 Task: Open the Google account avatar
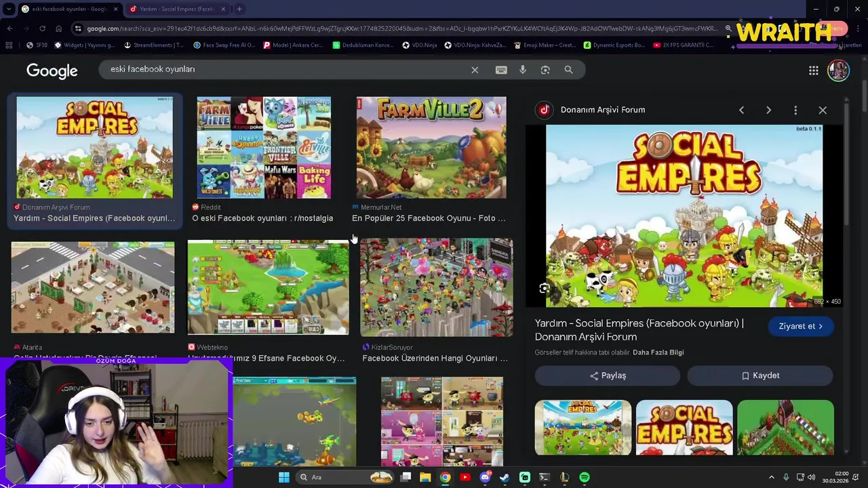click(838, 70)
